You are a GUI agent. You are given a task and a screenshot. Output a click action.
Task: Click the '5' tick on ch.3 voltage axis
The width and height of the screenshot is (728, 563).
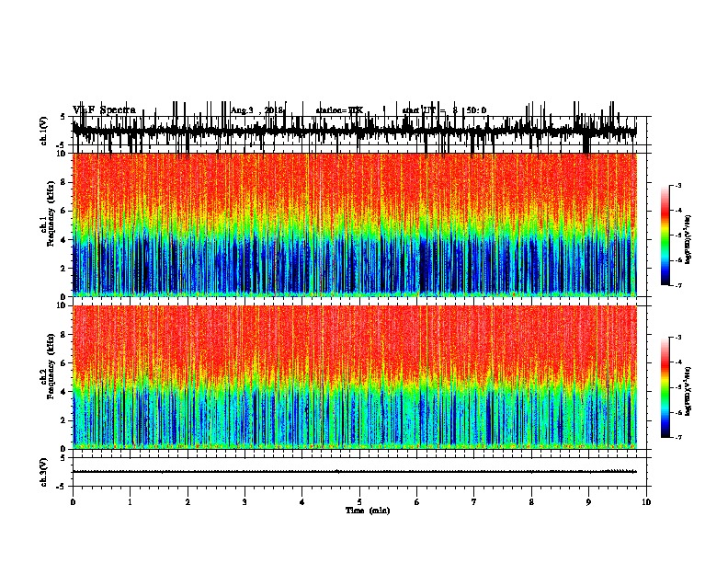tap(63, 458)
